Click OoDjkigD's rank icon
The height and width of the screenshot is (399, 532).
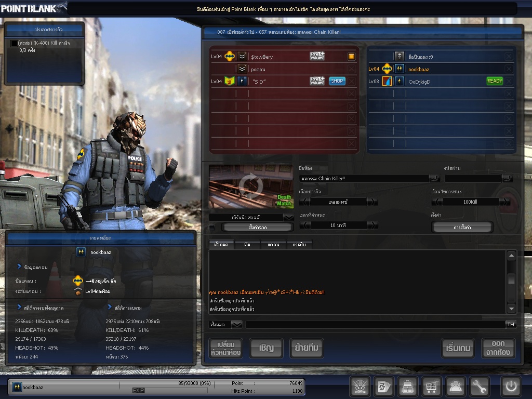[x=400, y=81]
